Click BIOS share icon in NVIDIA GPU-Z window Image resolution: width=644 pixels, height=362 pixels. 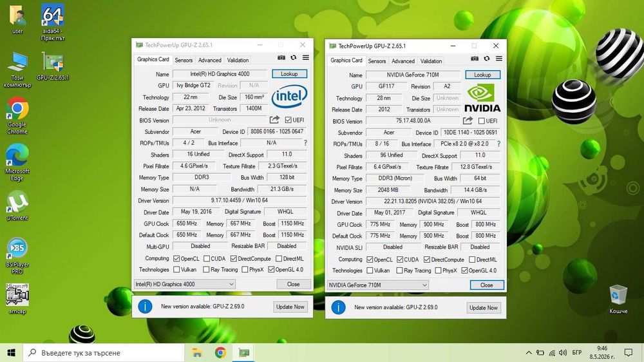point(468,120)
